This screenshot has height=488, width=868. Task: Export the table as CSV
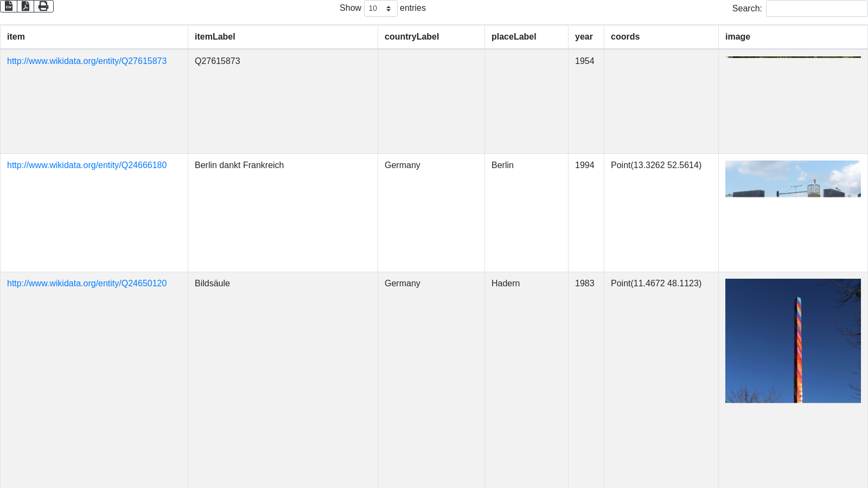pos(9,6)
